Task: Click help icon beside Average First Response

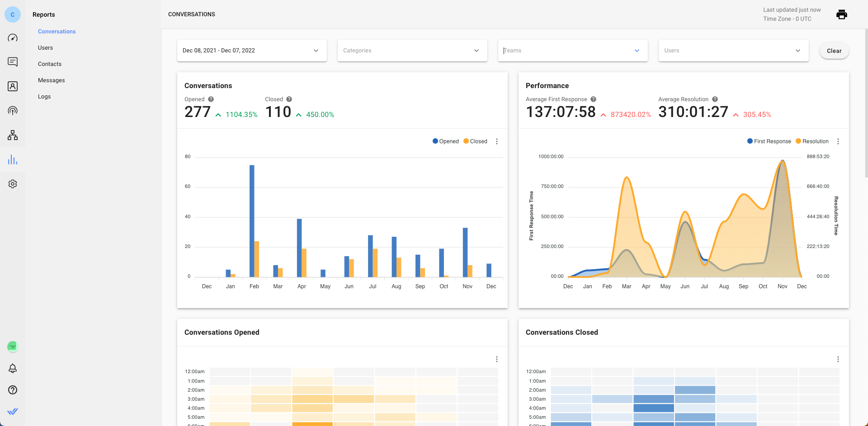Action: (593, 99)
